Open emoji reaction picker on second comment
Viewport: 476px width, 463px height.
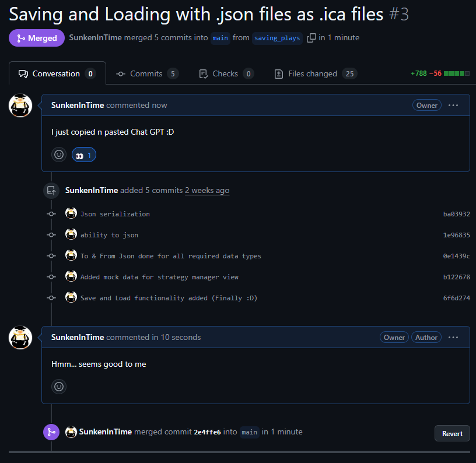(x=59, y=386)
